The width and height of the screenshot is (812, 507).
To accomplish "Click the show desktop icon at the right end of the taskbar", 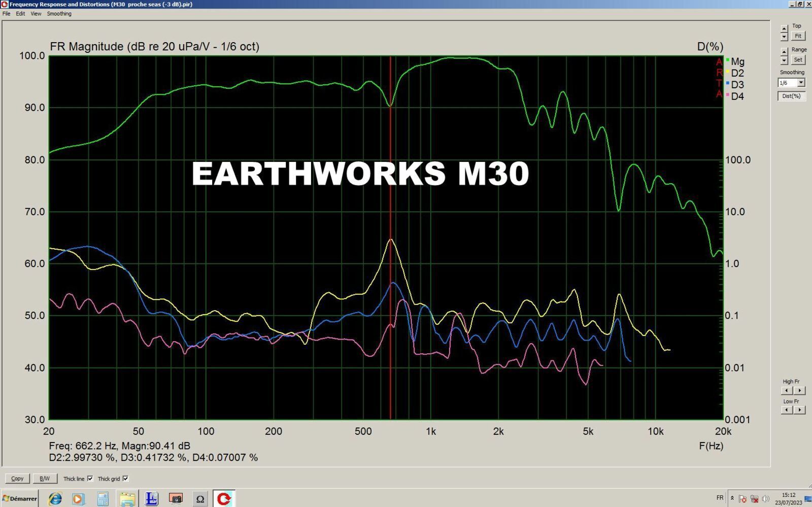I will click(808, 499).
